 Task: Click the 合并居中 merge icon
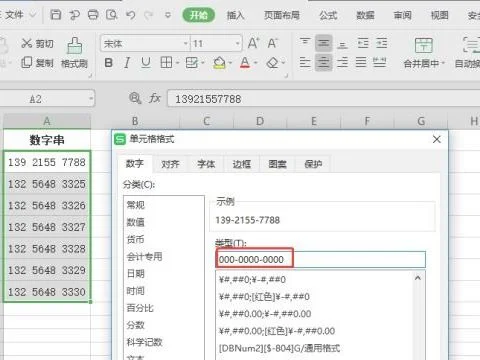click(424, 45)
